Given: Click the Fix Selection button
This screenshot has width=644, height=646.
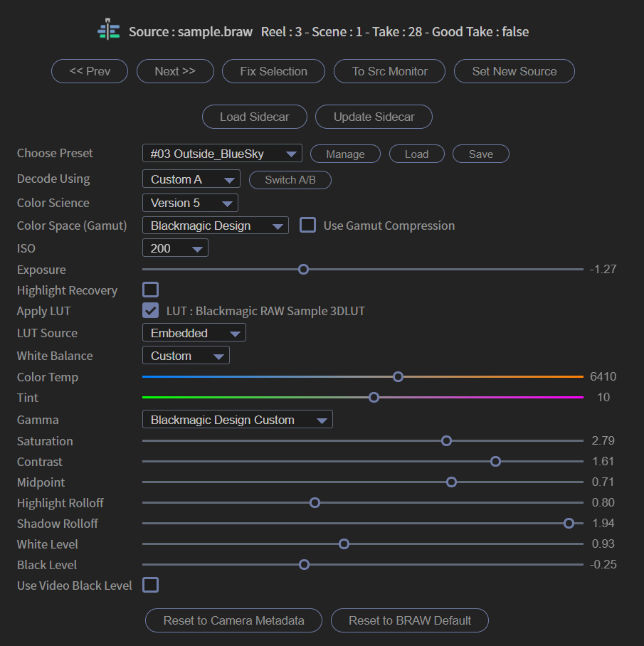Looking at the screenshot, I should (273, 71).
